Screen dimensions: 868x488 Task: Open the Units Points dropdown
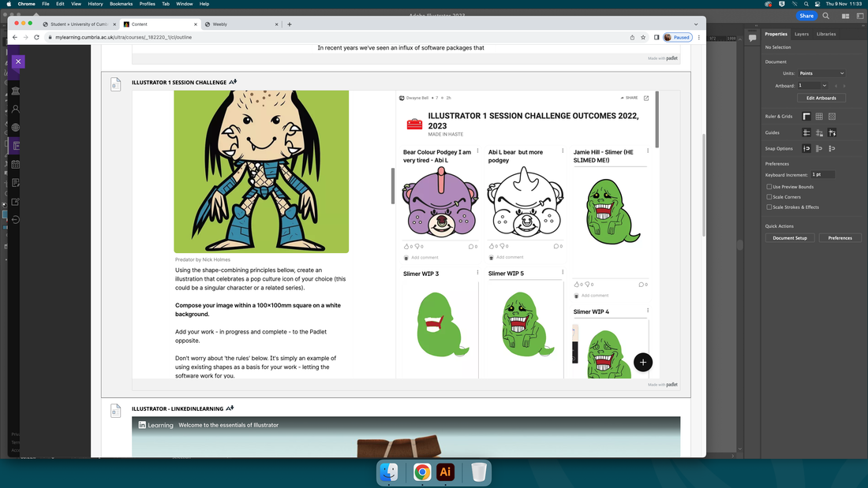tap(821, 73)
